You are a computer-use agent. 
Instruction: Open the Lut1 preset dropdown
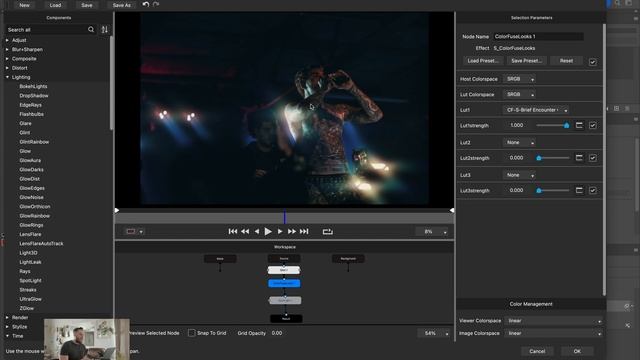pyautogui.click(x=536, y=110)
